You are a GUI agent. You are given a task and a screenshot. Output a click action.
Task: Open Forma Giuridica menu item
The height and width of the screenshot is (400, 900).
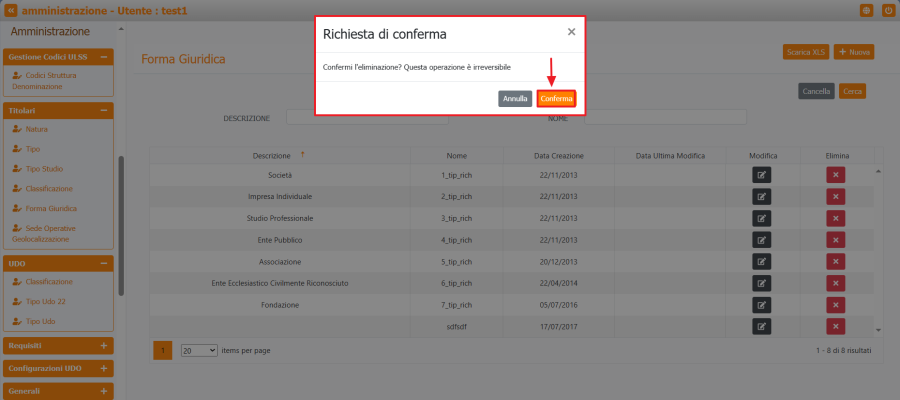tap(45, 208)
